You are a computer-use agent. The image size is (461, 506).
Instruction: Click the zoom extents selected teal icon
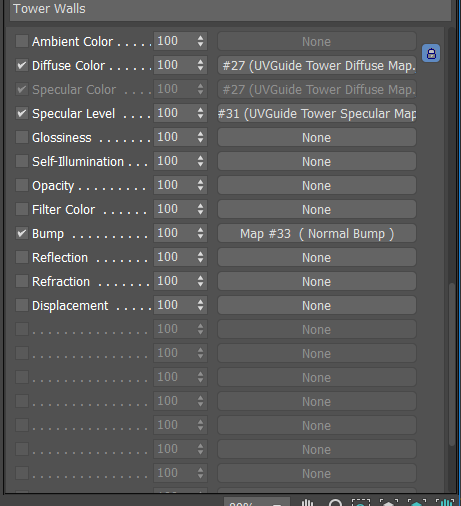(x=417, y=502)
